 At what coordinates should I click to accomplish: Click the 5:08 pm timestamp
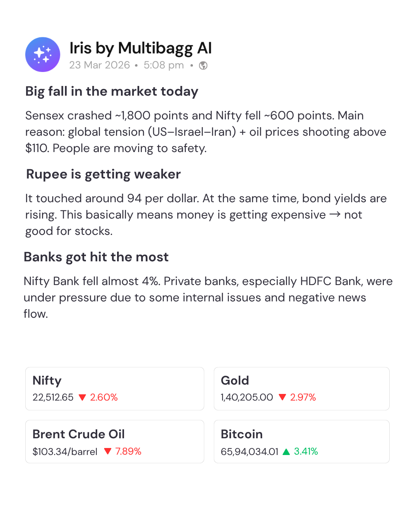click(x=164, y=65)
